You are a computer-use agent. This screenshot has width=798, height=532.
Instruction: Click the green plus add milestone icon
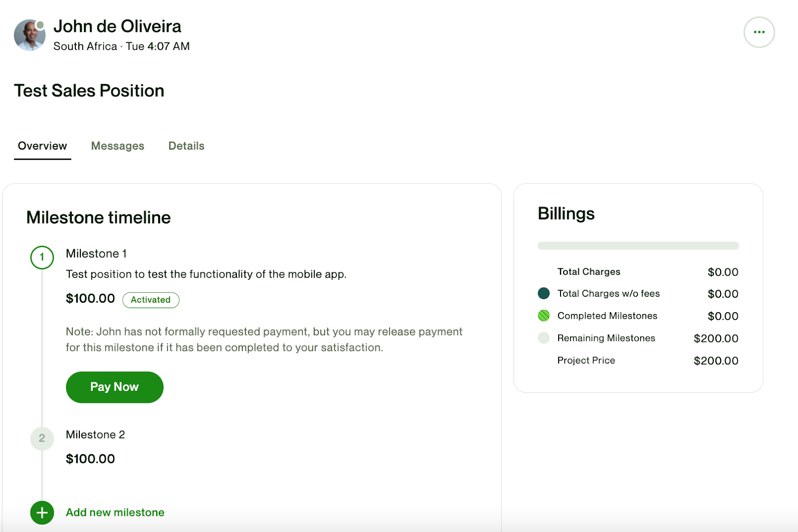click(x=42, y=512)
